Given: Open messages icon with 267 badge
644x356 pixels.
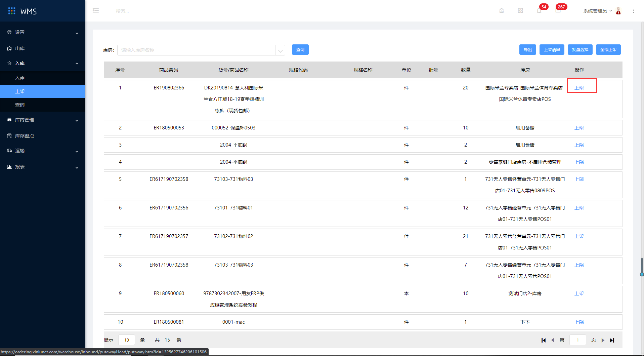Looking at the screenshot, I should pos(558,11).
